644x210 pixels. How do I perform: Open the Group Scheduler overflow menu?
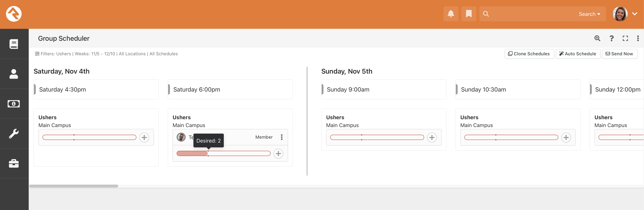pyautogui.click(x=638, y=38)
